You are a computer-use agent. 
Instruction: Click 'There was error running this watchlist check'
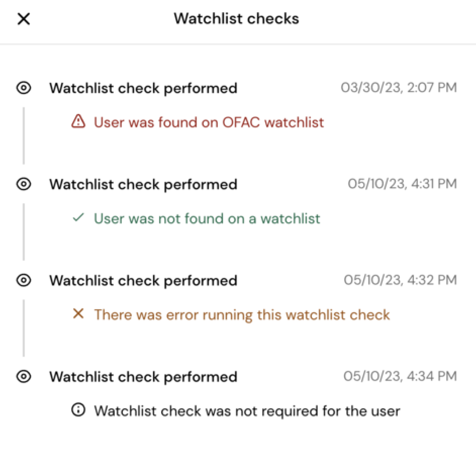point(242,315)
